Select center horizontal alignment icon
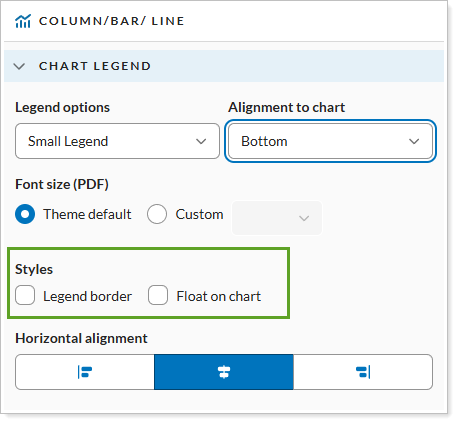457x423 pixels. point(224,372)
